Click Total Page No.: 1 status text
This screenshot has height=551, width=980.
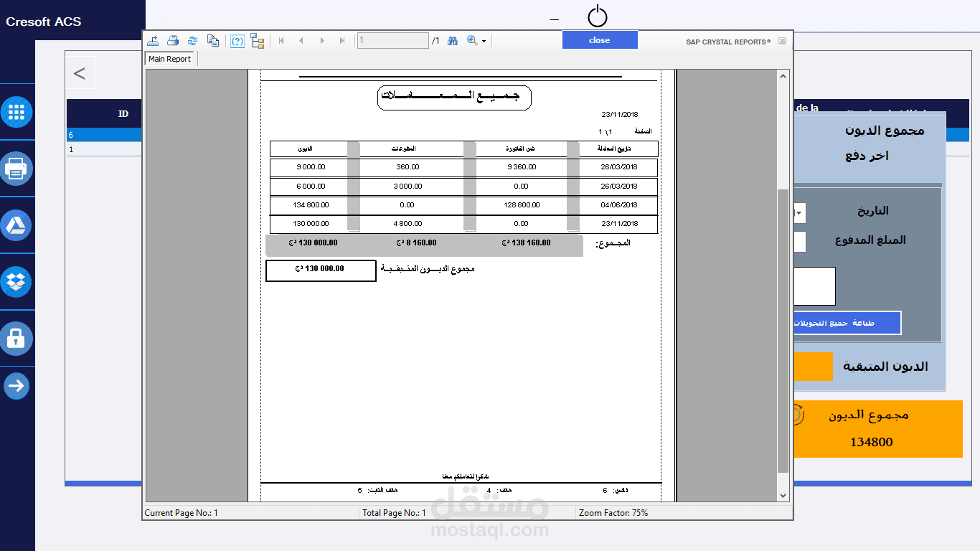[x=394, y=513]
